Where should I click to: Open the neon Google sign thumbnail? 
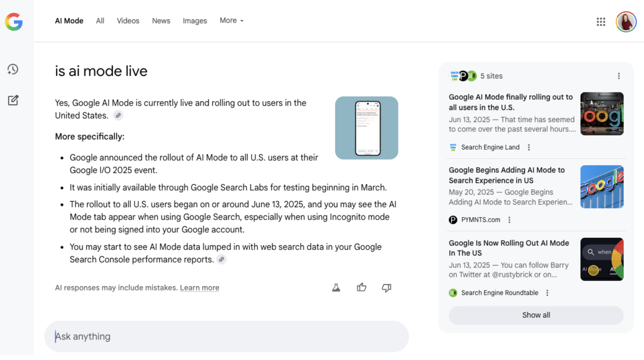click(602, 114)
